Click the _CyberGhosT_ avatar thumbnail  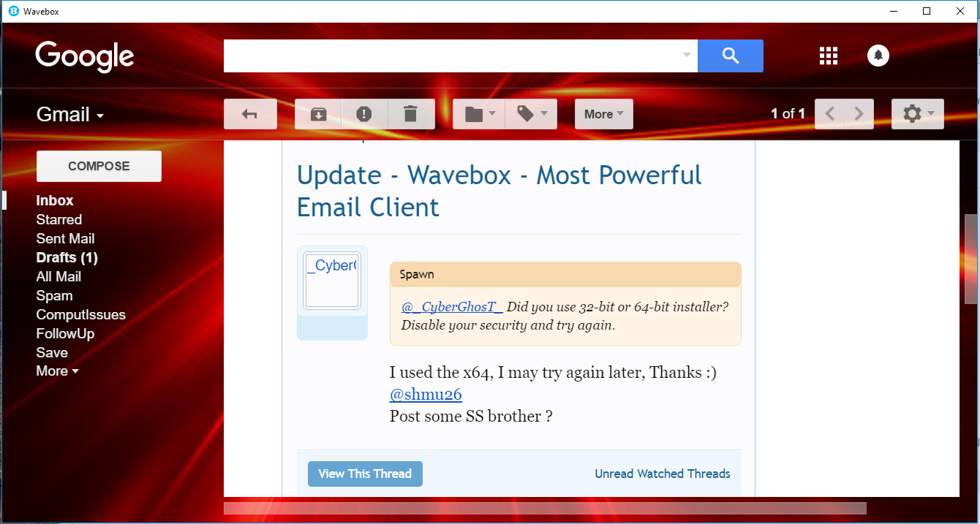coord(331,281)
